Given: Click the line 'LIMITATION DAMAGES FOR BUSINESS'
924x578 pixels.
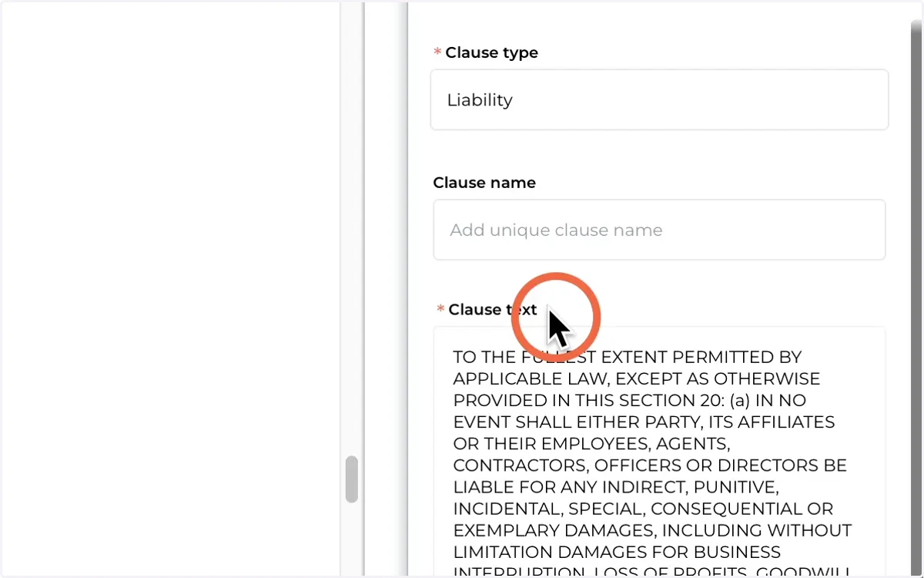Looking at the screenshot, I should [617, 552].
